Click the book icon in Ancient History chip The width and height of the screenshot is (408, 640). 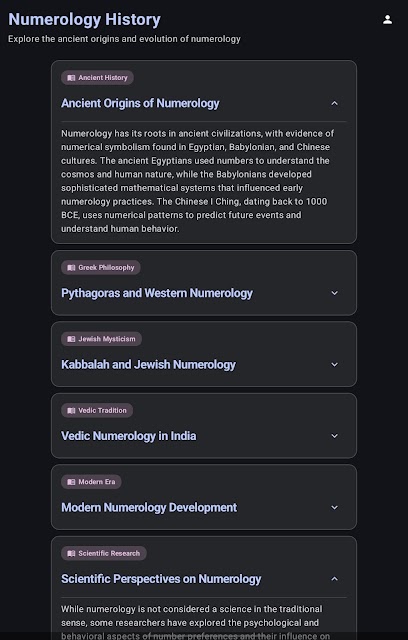[71, 78]
